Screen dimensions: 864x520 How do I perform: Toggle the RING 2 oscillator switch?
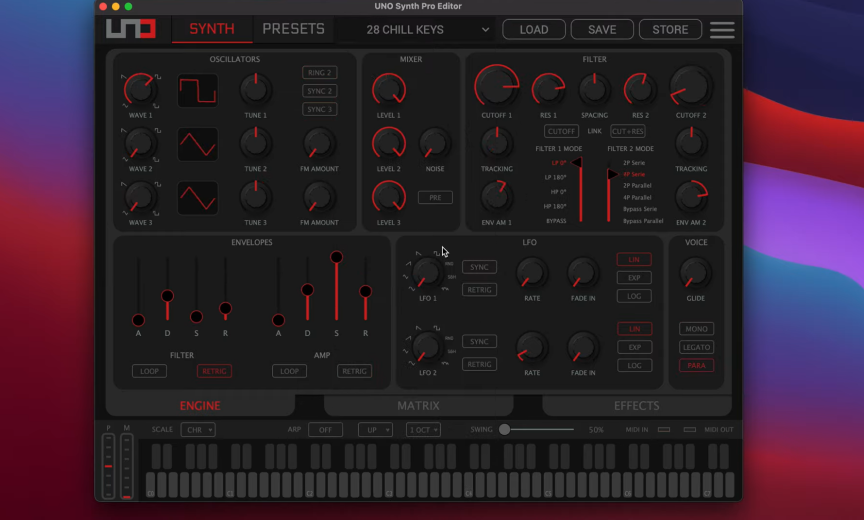319,73
